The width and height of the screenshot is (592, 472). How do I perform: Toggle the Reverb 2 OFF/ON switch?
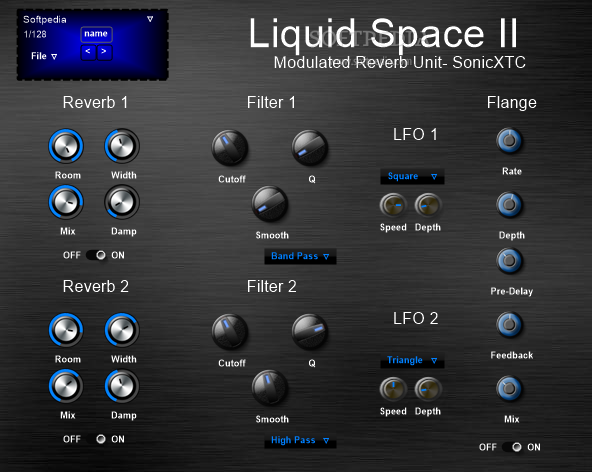coord(96,439)
